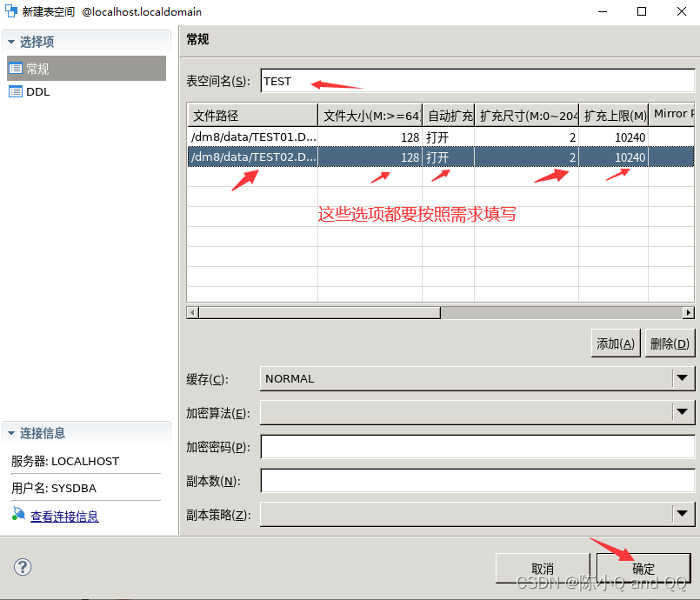700x600 pixels.
Task: Click the 删除(D) button
Action: 670,343
